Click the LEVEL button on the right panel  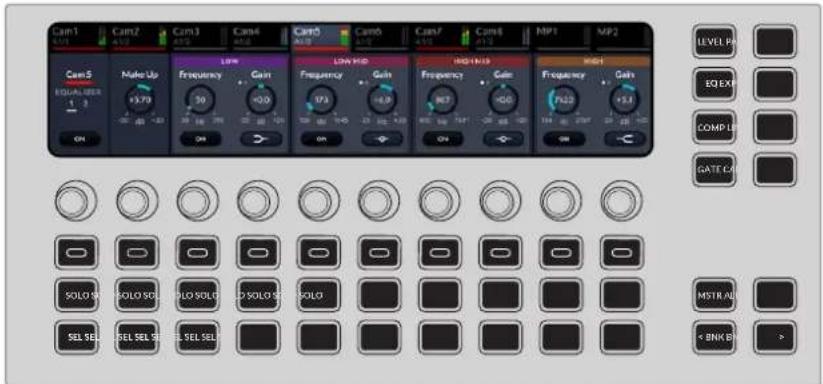coord(714,42)
